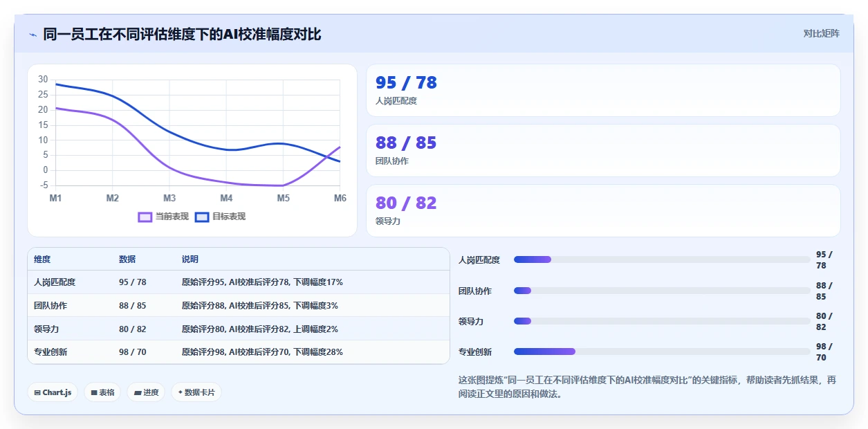Click the 对比矩阵 label in header

click(822, 33)
